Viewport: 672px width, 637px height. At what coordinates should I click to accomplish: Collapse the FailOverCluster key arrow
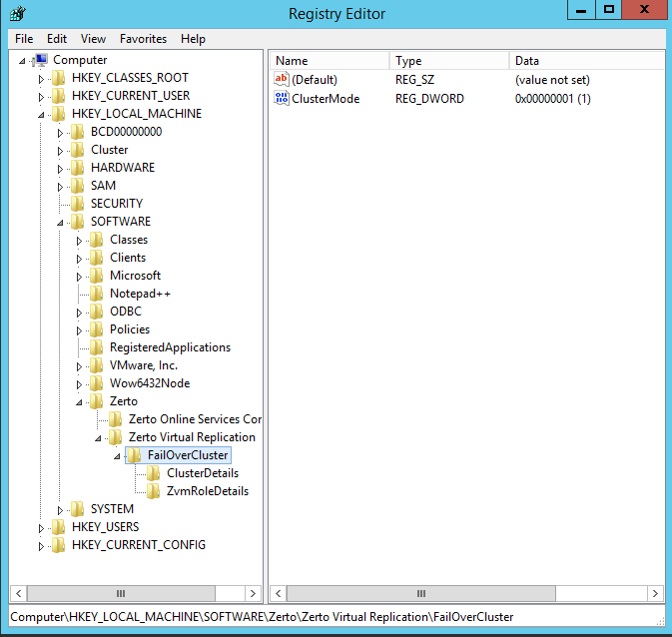pos(117,456)
